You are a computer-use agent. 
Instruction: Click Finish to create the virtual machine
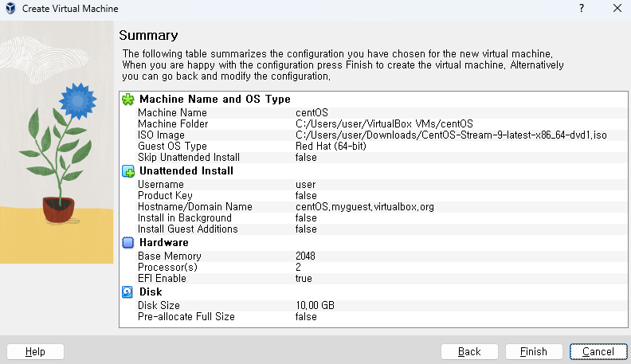534,351
